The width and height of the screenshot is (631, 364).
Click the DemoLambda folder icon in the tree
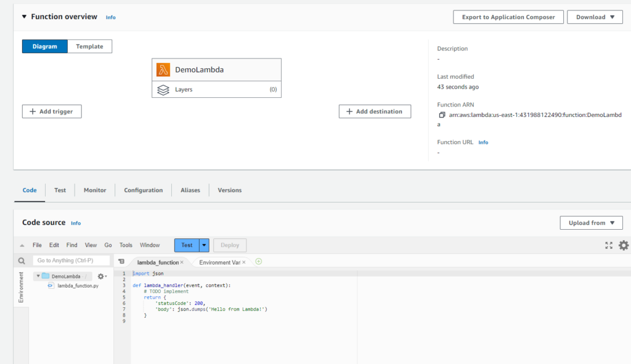pos(46,276)
